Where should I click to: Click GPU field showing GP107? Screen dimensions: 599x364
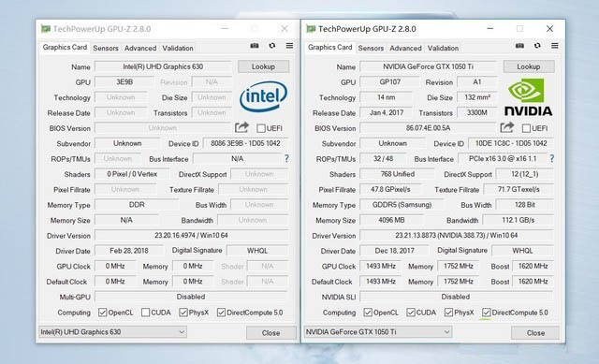pyautogui.click(x=389, y=81)
